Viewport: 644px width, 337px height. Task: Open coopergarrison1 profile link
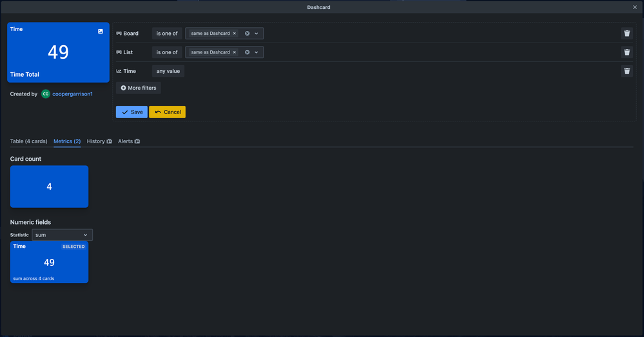click(72, 94)
